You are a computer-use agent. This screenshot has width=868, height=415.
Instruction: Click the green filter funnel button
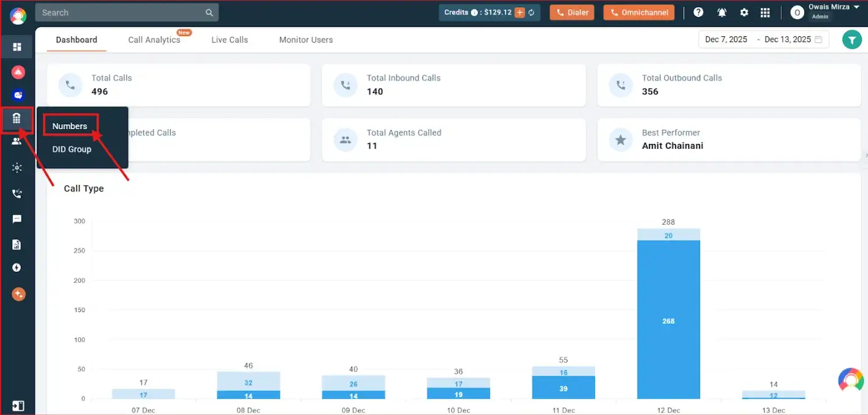click(x=851, y=40)
